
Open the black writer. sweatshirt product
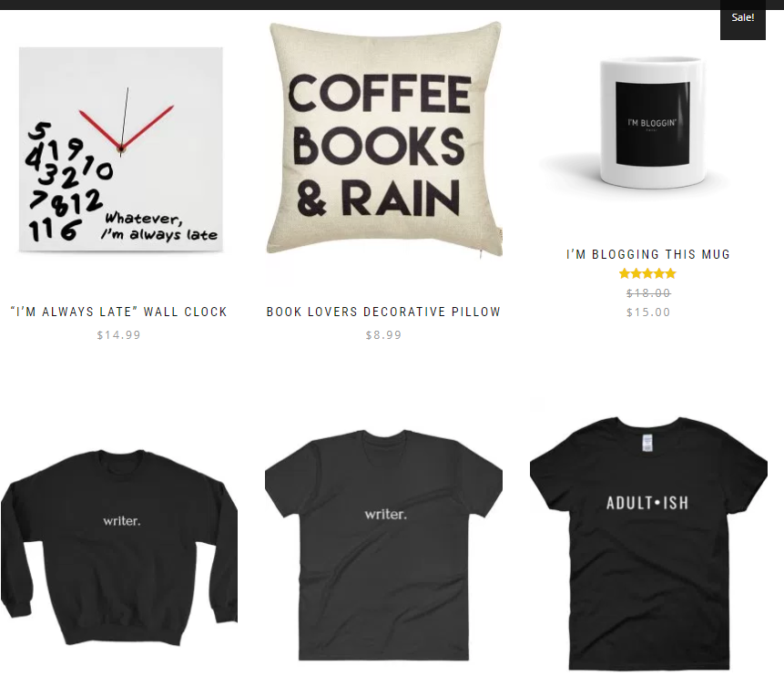(119, 548)
